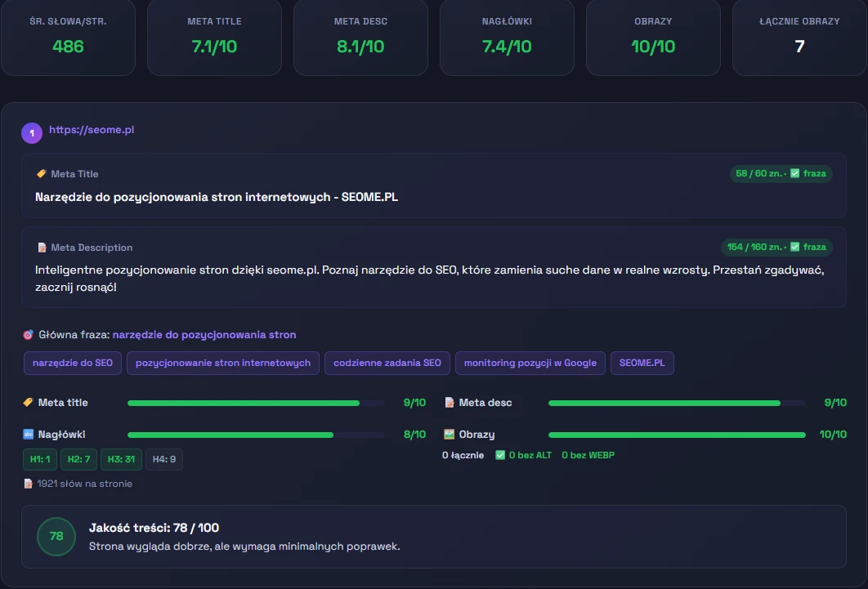This screenshot has width=868, height=589.
Task: Click the document icon beside the Meta Description header
Action: point(42,248)
